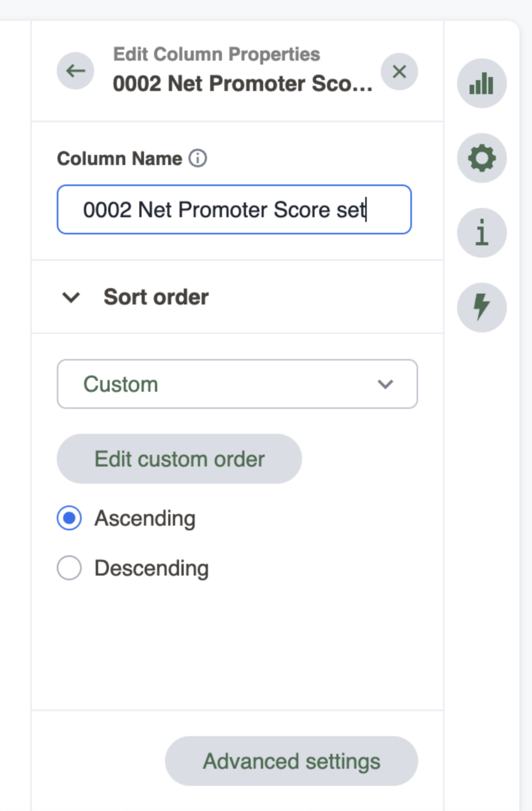Click the Ascending option label
Screen dimensions: 532x811
click(145, 518)
